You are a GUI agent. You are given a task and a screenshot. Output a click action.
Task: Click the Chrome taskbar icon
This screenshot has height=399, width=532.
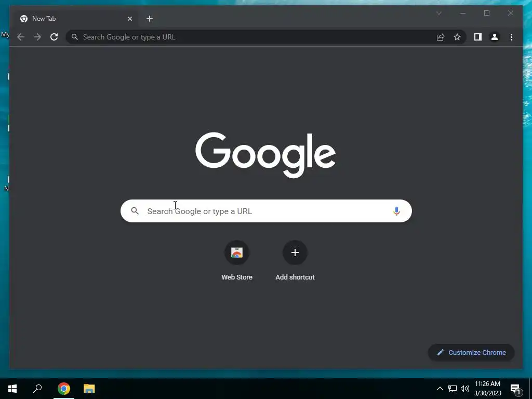[x=64, y=389]
